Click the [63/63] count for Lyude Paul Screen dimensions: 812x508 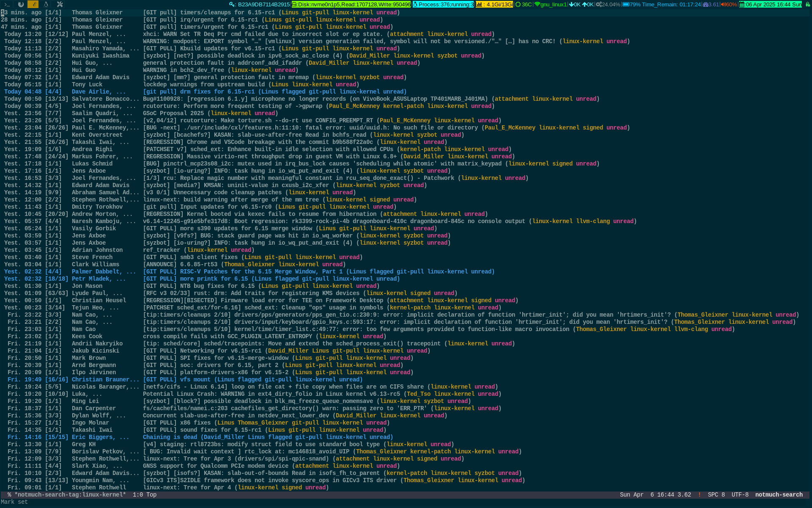(56, 293)
